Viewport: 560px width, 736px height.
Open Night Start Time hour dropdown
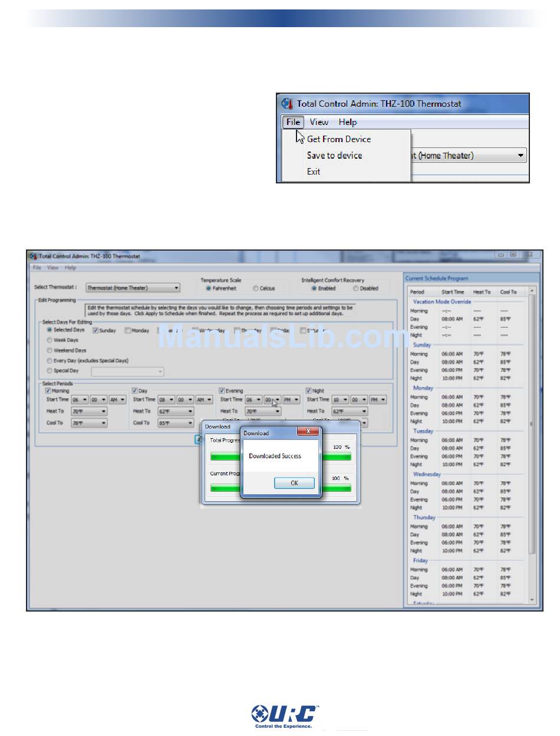tap(340, 400)
